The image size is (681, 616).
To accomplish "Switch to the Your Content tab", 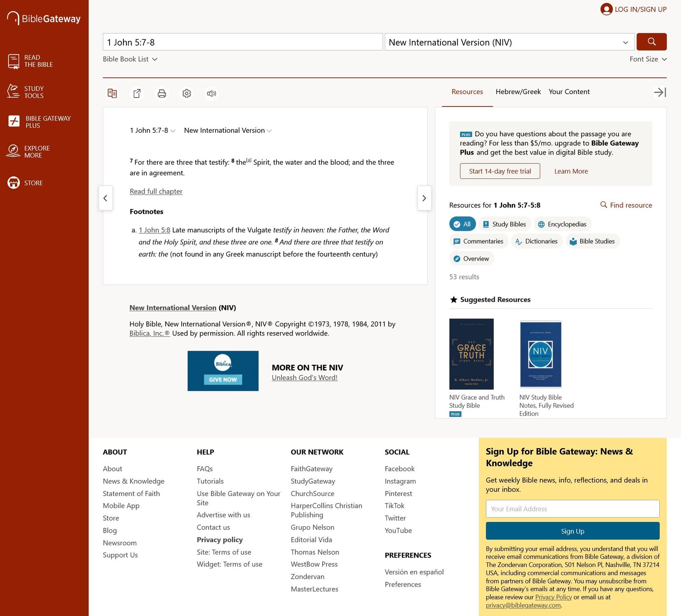I will (569, 92).
